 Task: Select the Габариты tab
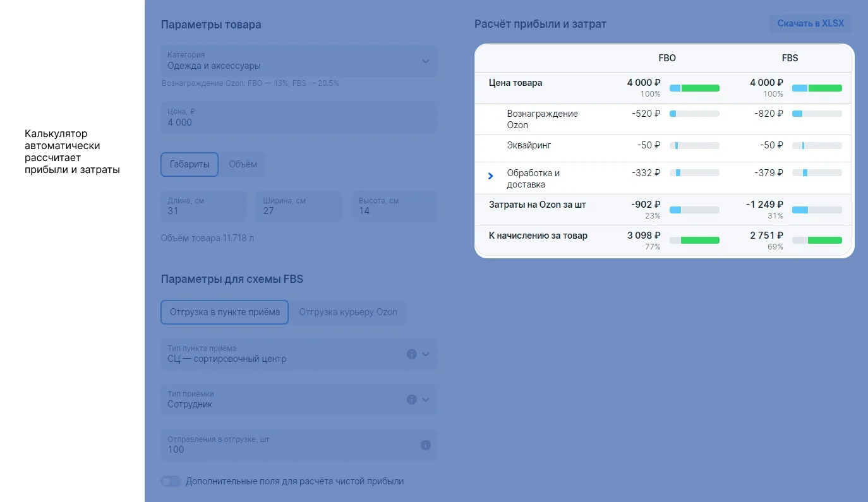click(x=190, y=164)
